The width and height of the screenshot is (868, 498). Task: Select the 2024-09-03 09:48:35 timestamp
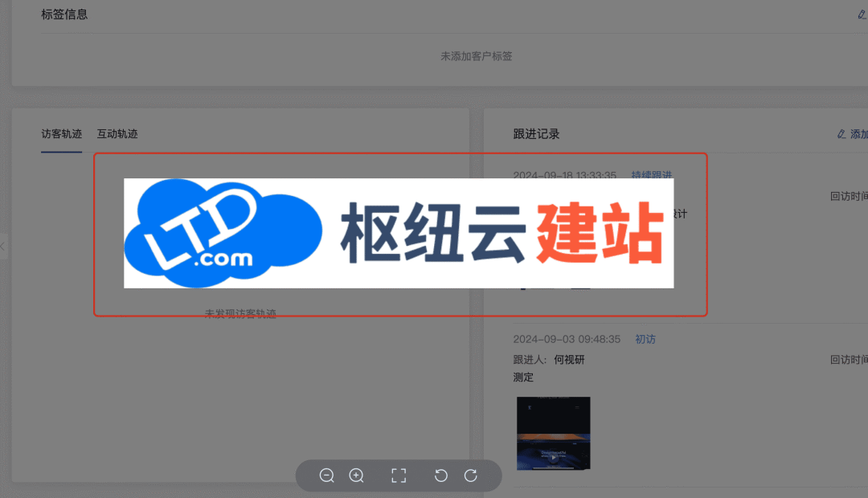pos(567,339)
